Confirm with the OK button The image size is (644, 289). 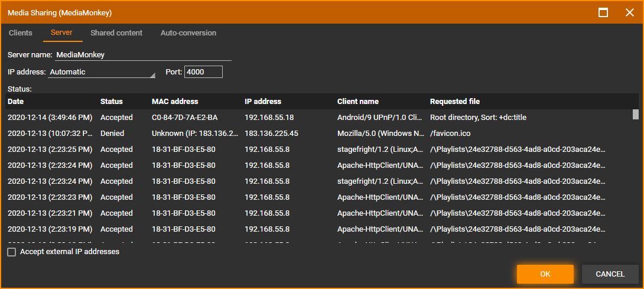pos(545,274)
